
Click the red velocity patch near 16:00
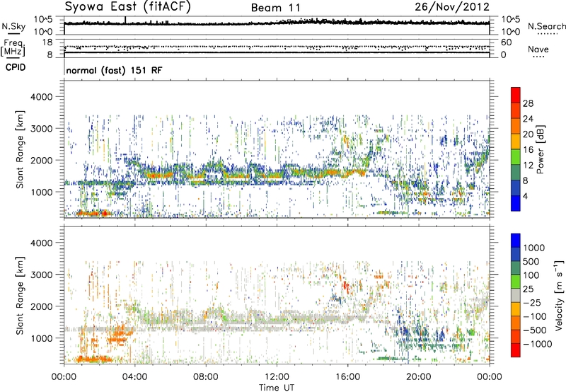click(x=346, y=287)
